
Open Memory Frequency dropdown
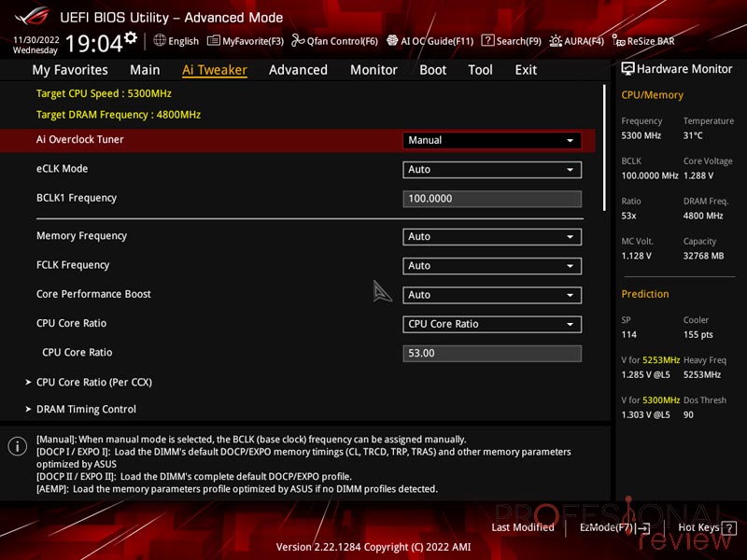tap(492, 237)
